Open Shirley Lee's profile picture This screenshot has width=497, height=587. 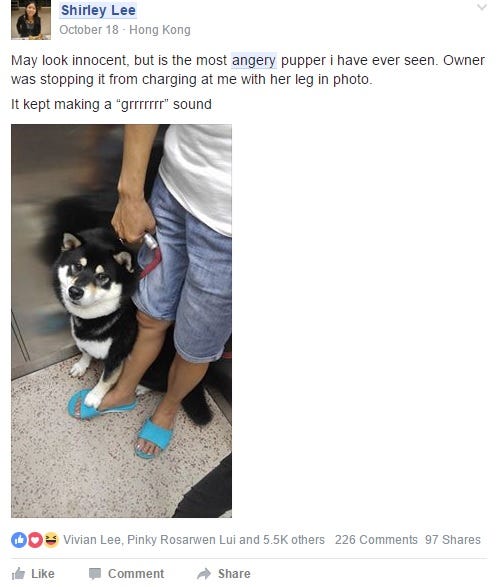tap(31, 19)
